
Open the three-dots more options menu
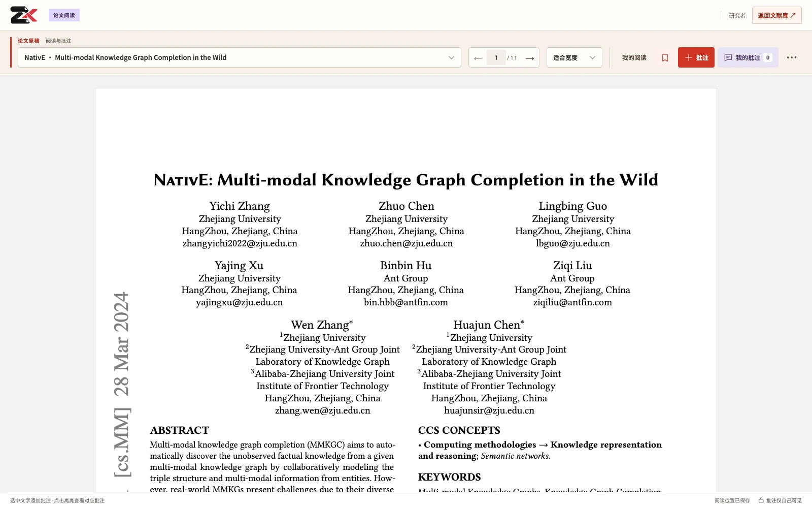792,57
